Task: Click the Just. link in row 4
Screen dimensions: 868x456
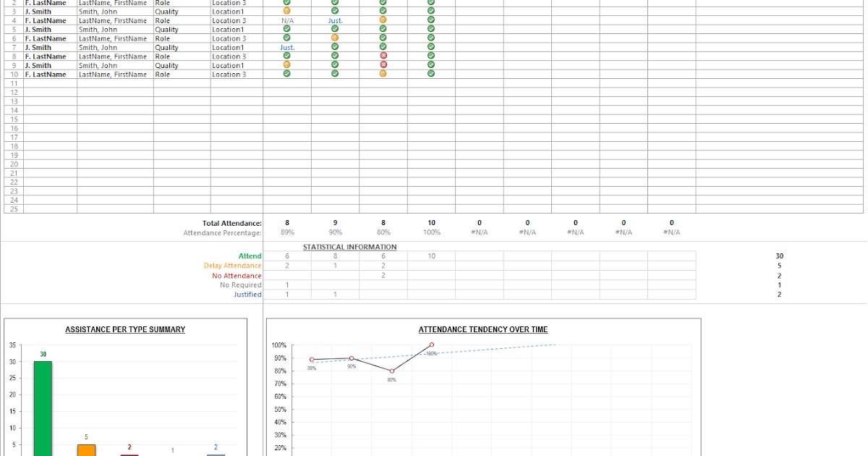Action: (335, 20)
